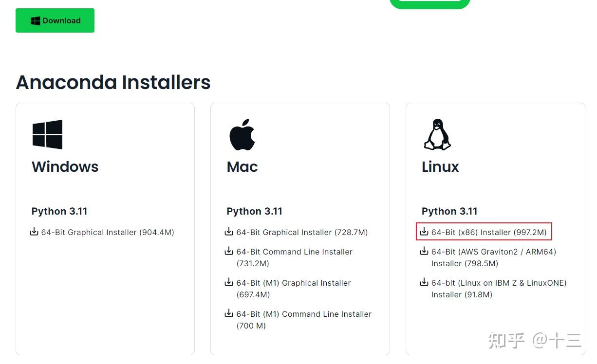Image resolution: width=597 pixels, height=364 pixels.
Task: Click the Linux penguin icon
Action: tap(437, 134)
